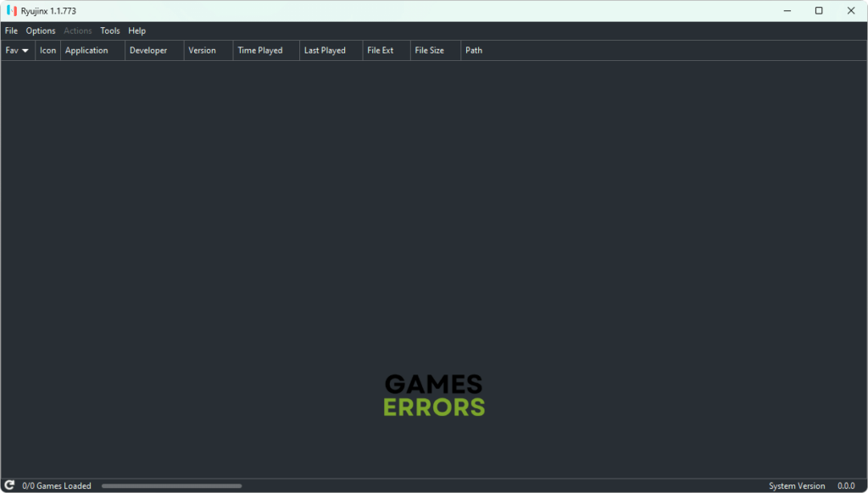
Task: Sort list by Version column header
Action: (202, 51)
